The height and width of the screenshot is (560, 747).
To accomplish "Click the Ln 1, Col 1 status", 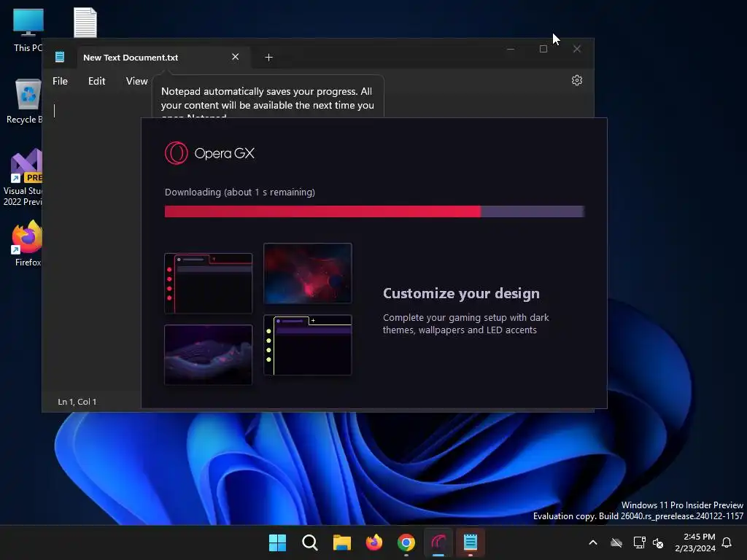I will click(x=77, y=402).
